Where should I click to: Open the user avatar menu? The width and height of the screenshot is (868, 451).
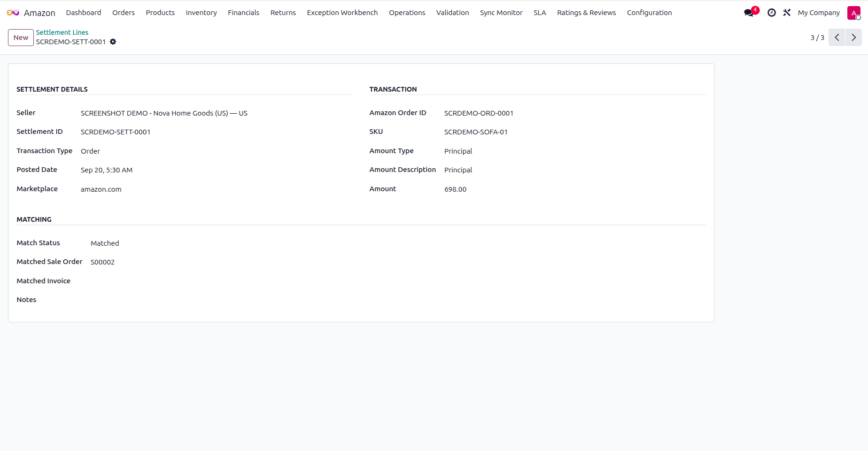(x=853, y=13)
